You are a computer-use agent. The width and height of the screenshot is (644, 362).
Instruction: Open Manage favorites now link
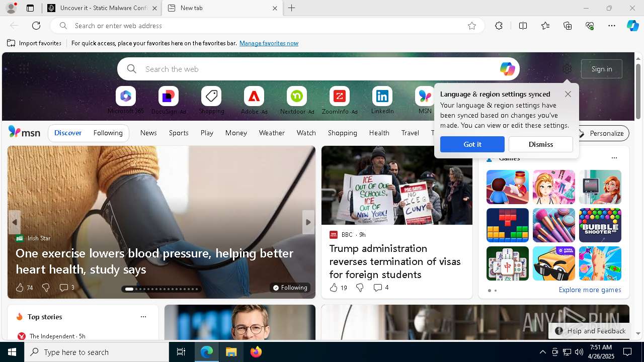click(269, 43)
